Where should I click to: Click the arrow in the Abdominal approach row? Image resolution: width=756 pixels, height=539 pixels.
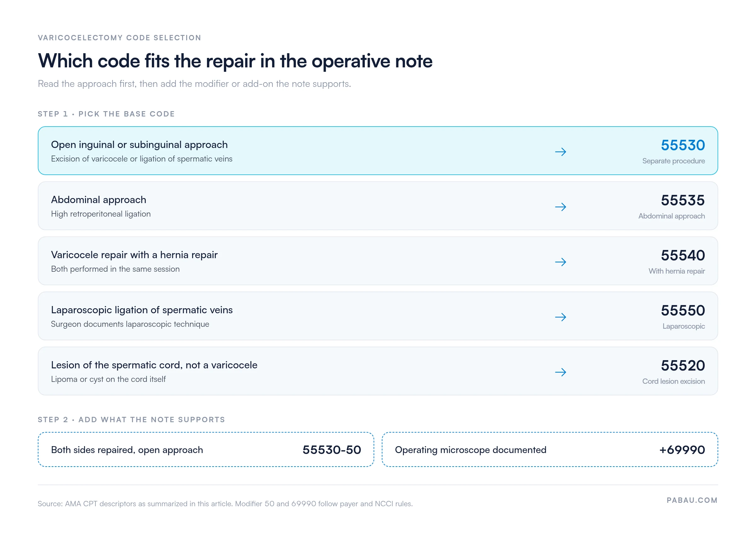[560, 207]
